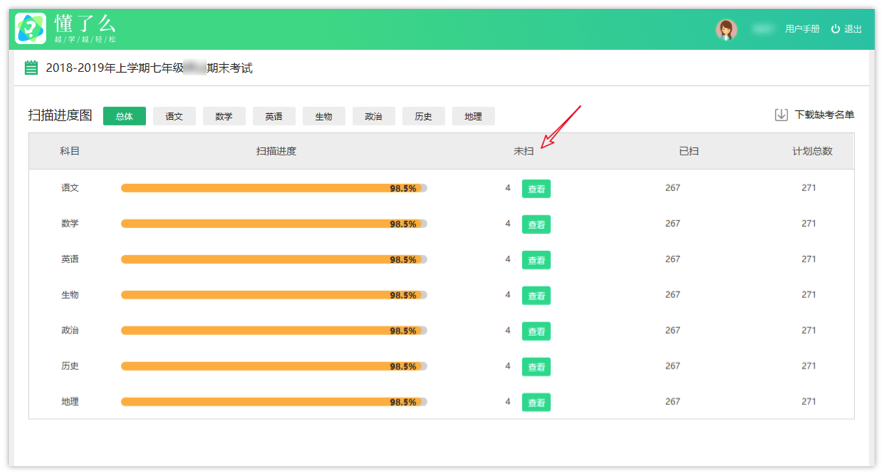Click 查看 button in the 历史 row
This screenshot has height=475, width=884.
point(536,367)
